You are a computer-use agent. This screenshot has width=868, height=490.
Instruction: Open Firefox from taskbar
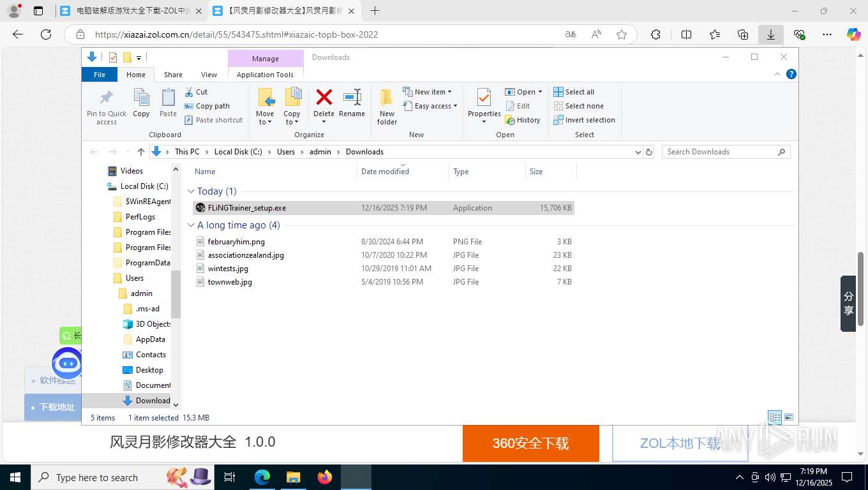click(325, 477)
